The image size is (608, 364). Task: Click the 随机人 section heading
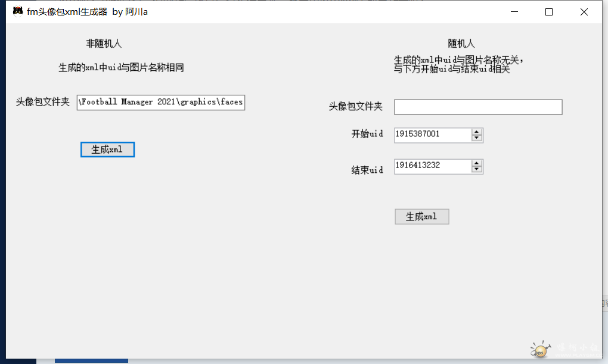coord(461,43)
